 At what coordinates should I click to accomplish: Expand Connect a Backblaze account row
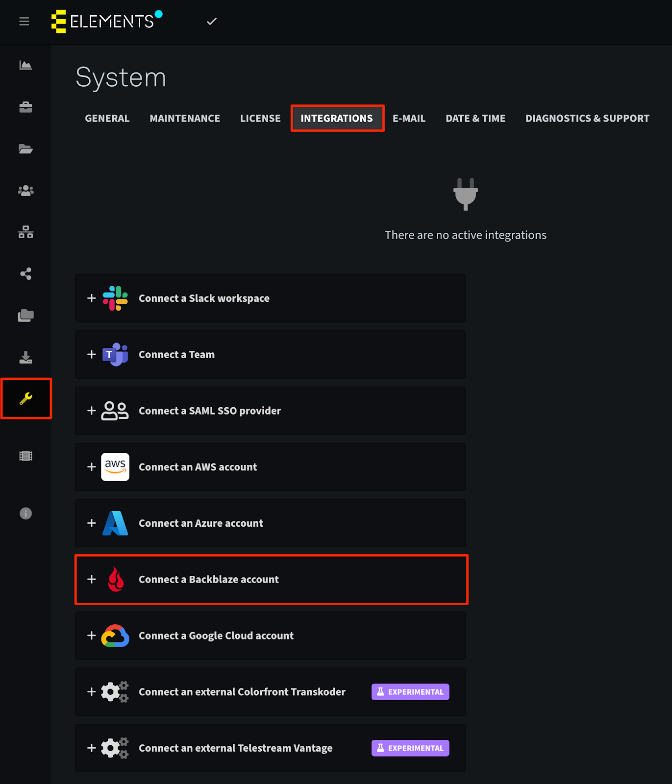click(x=270, y=579)
